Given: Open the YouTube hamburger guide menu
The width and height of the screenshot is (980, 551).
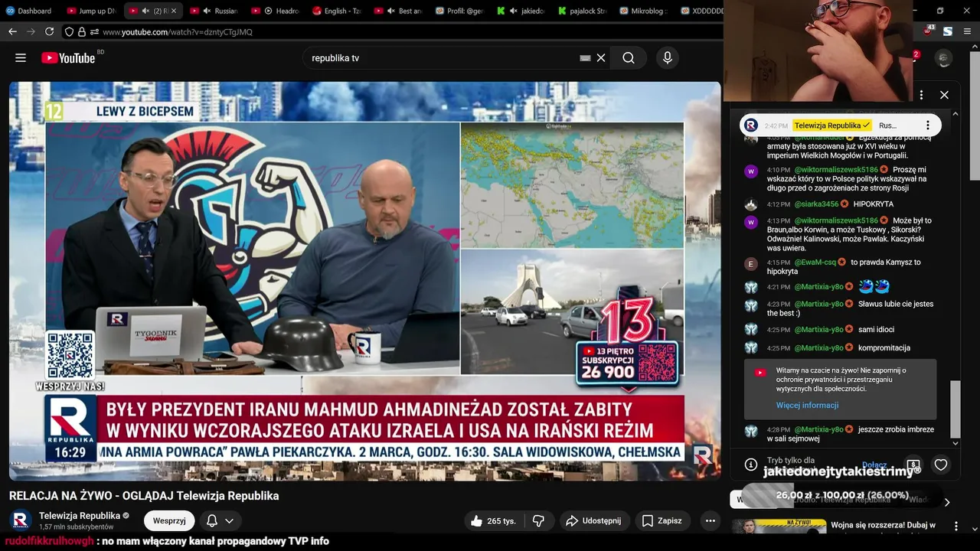Looking at the screenshot, I should [x=21, y=58].
